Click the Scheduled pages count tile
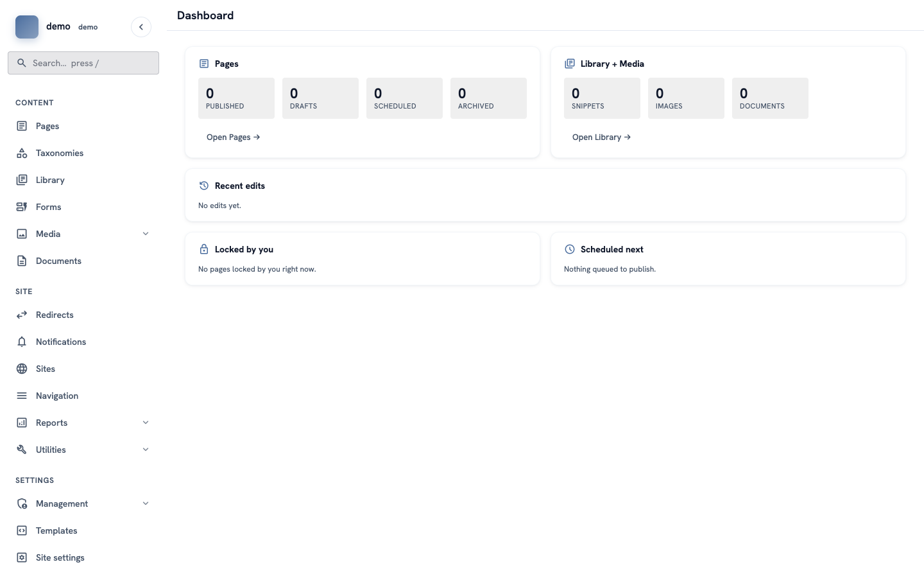924x578 pixels. click(x=404, y=98)
